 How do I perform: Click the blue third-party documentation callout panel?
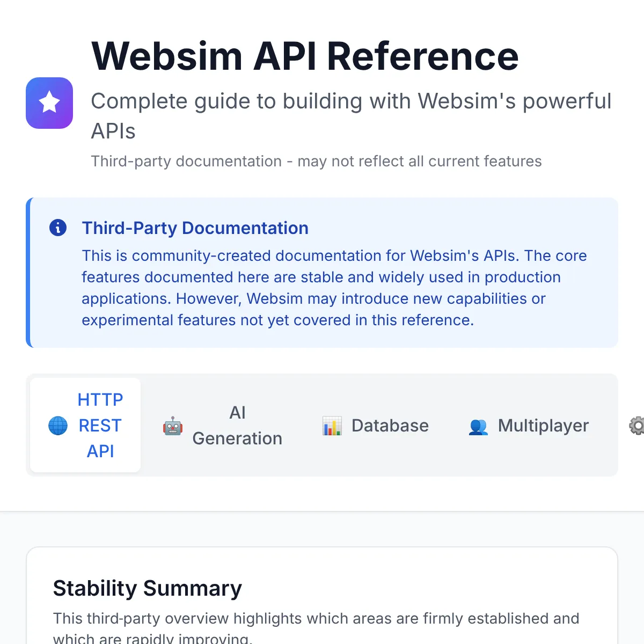point(322,273)
